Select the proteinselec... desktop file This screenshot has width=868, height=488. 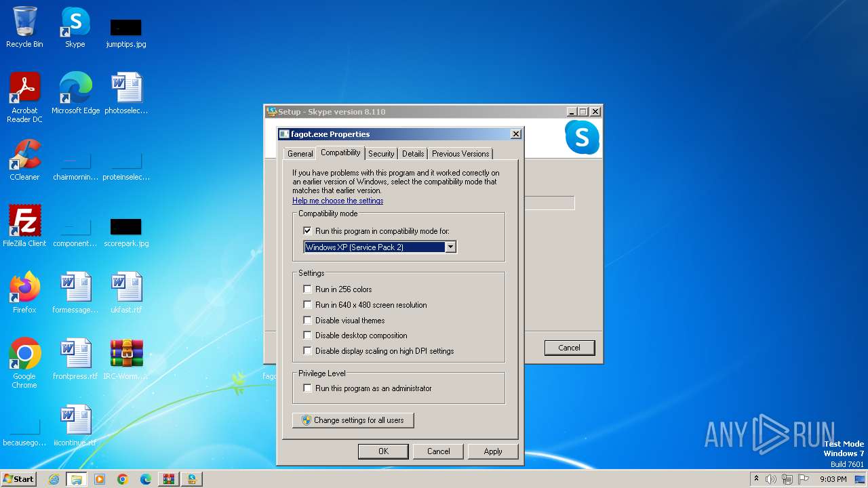(126, 166)
